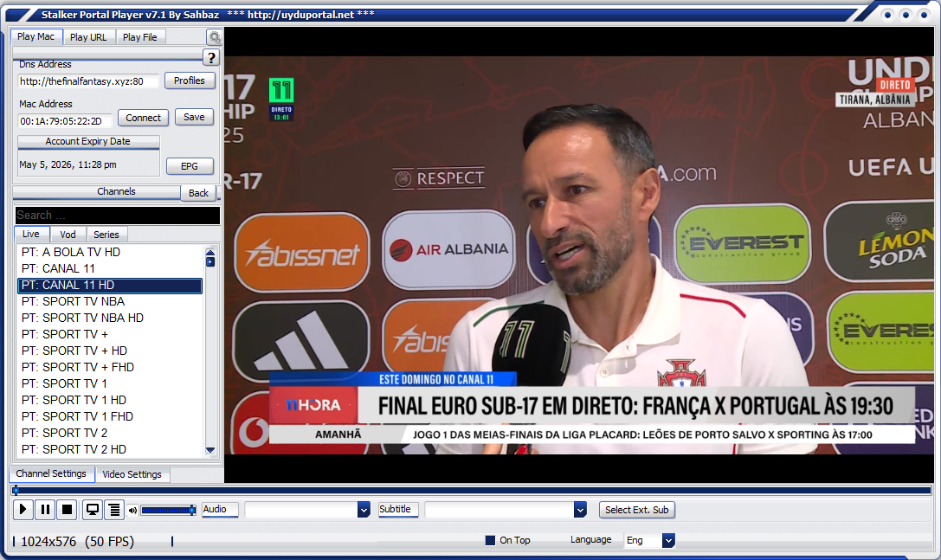Mute audio via the speaker icon

pyautogui.click(x=132, y=510)
